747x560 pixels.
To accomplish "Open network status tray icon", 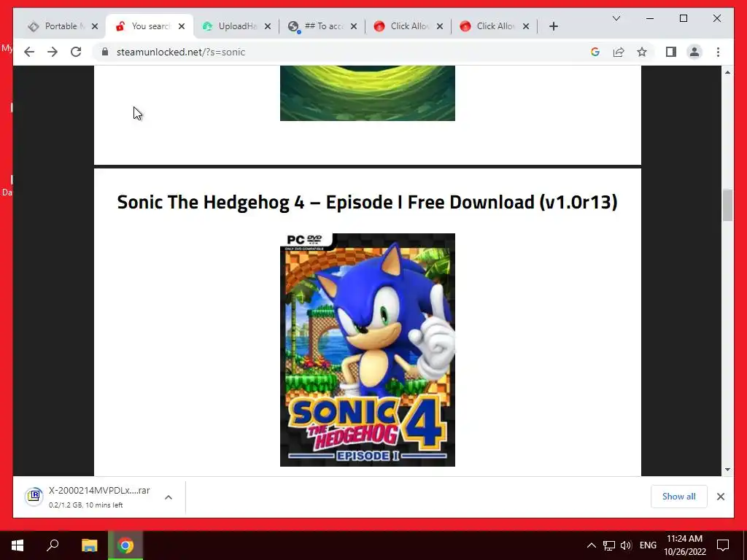I will point(609,545).
